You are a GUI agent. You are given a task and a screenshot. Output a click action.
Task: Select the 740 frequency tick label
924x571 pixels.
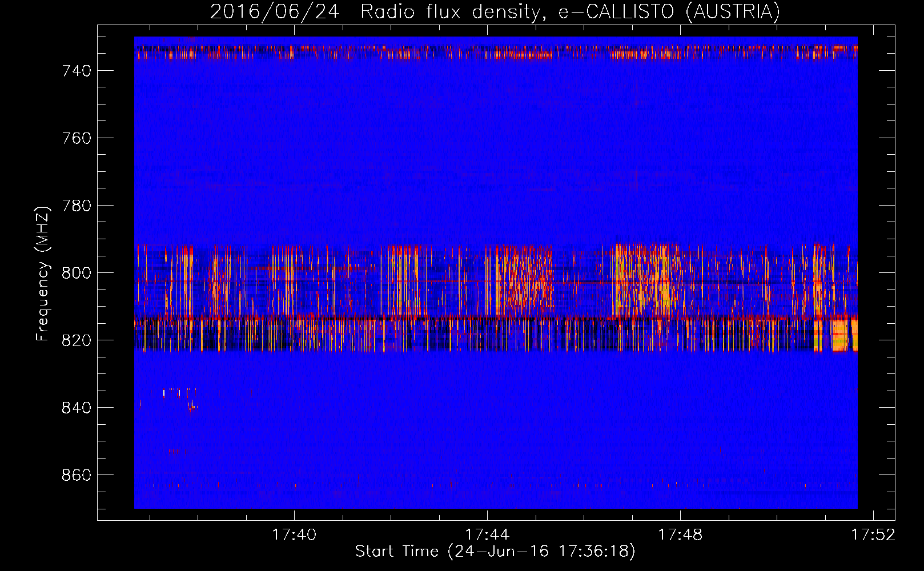(x=77, y=71)
